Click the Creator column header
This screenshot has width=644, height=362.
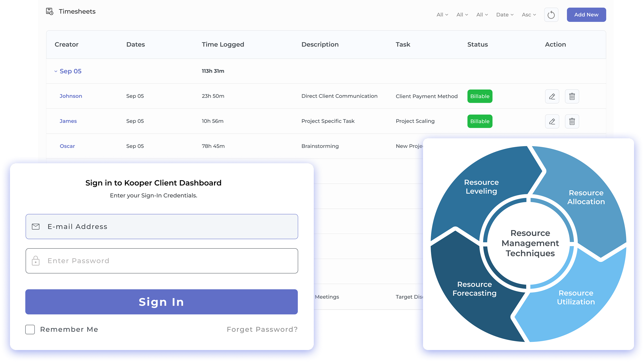click(67, 44)
